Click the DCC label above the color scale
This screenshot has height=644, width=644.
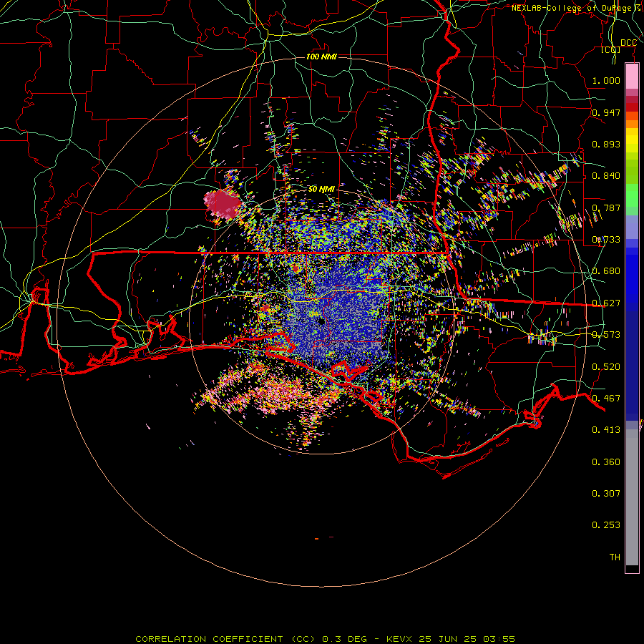[628, 43]
